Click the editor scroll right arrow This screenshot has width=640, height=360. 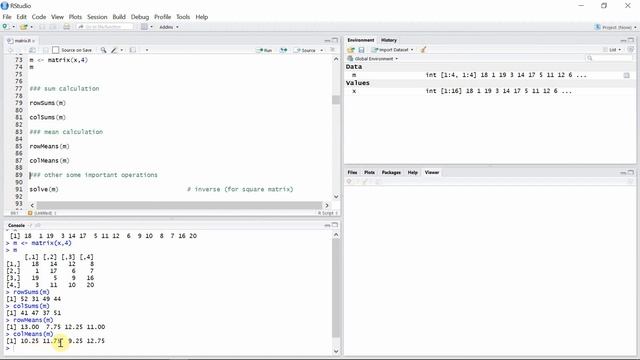click(x=327, y=205)
